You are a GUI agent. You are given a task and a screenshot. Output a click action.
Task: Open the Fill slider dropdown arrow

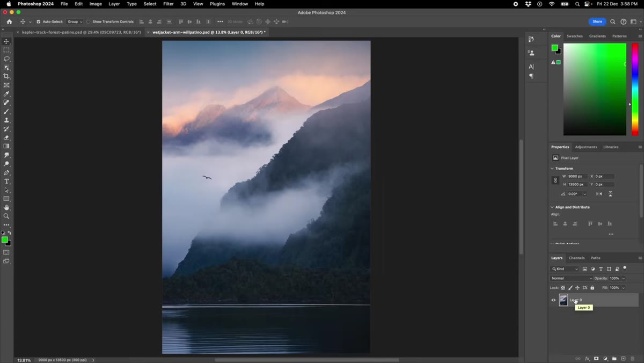[x=623, y=288]
